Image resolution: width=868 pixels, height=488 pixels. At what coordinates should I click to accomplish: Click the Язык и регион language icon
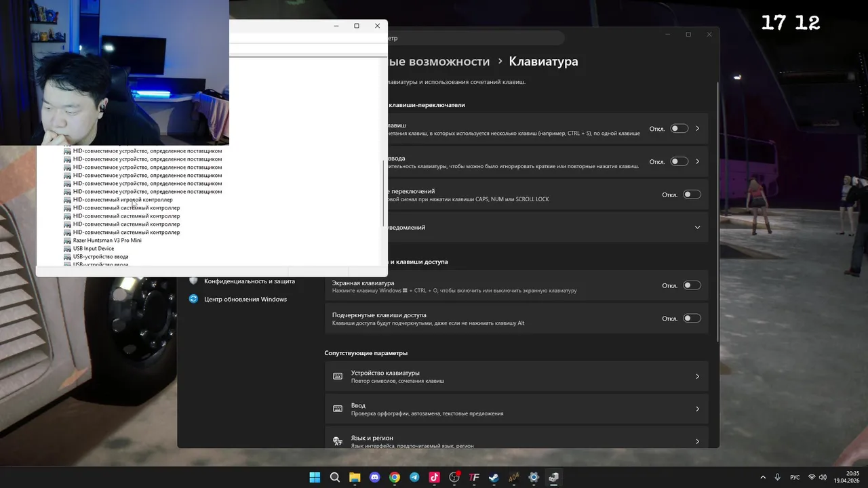point(338,441)
